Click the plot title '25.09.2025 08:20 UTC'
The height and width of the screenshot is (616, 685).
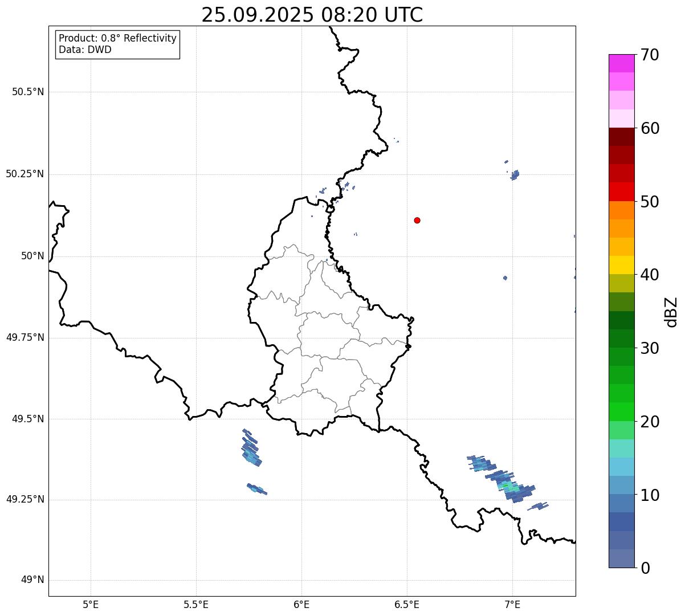tap(312, 15)
